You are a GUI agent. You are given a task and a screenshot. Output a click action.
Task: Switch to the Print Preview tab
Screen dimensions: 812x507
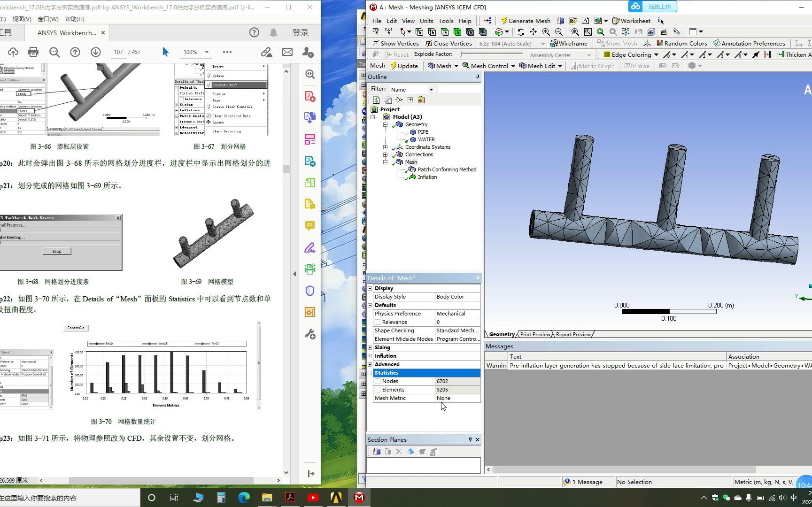point(534,334)
